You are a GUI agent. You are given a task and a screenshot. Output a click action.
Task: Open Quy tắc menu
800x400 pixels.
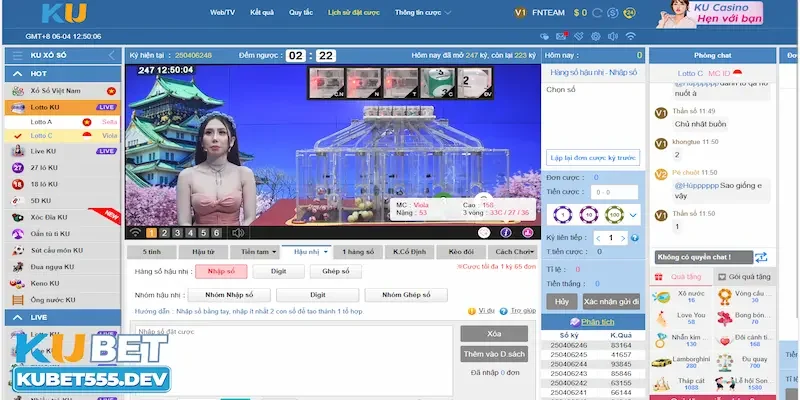(x=301, y=13)
